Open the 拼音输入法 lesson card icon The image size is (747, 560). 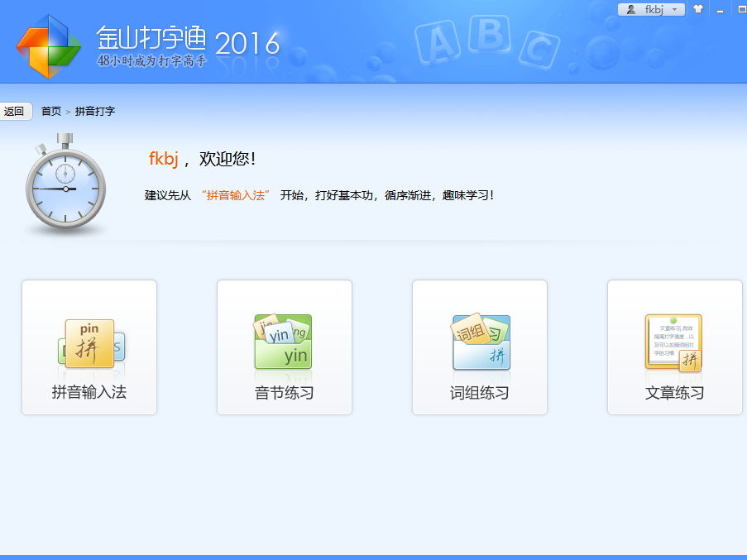(x=92, y=344)
